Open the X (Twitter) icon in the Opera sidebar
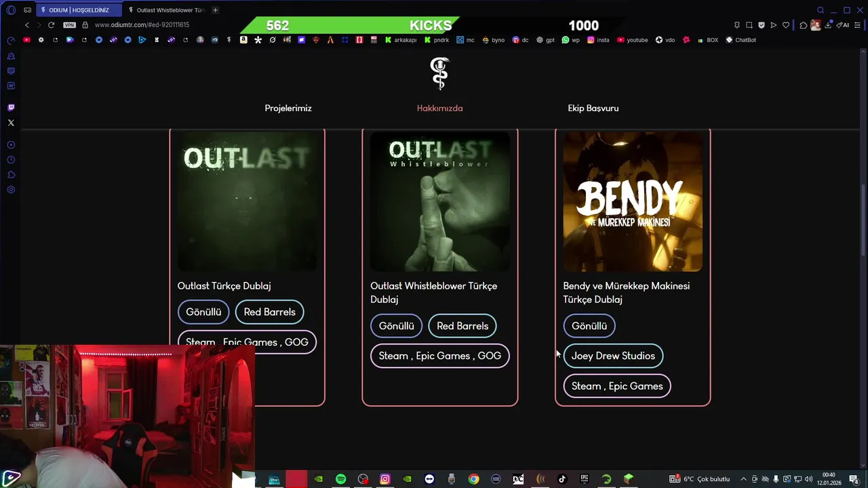Screen dimensions: 868x488 11,123
